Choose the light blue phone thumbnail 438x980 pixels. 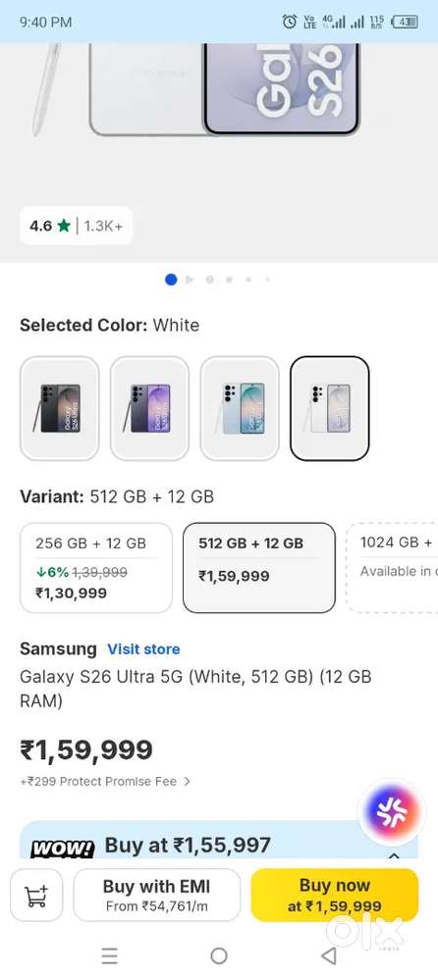tap(240, 408)
